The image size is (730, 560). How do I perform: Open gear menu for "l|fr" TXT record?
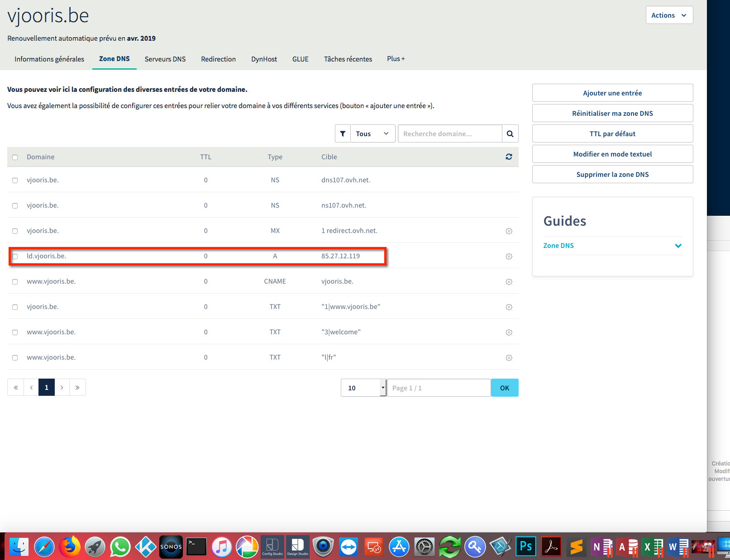tap(509, 358)
